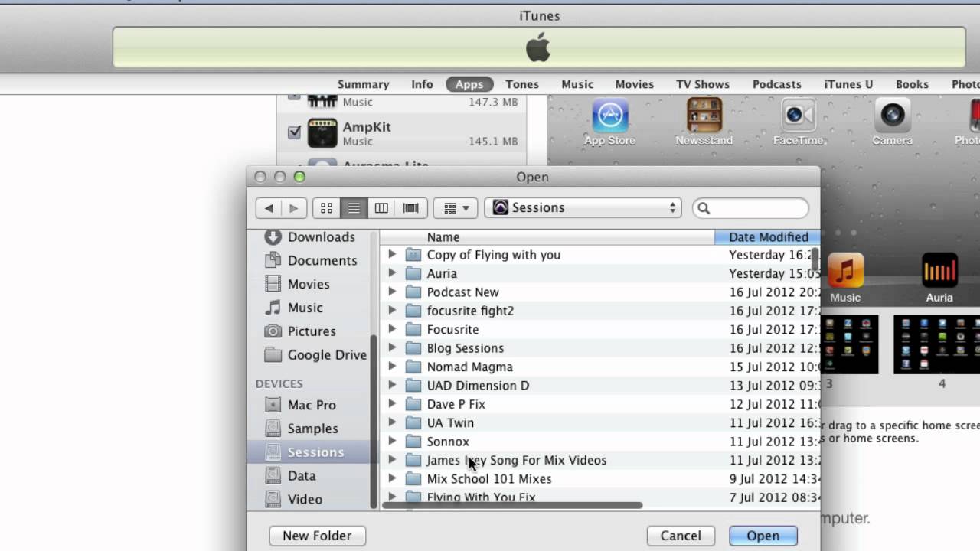Open the Sessions location dropdown
This screenshot has height=551, width=980.
583,207
